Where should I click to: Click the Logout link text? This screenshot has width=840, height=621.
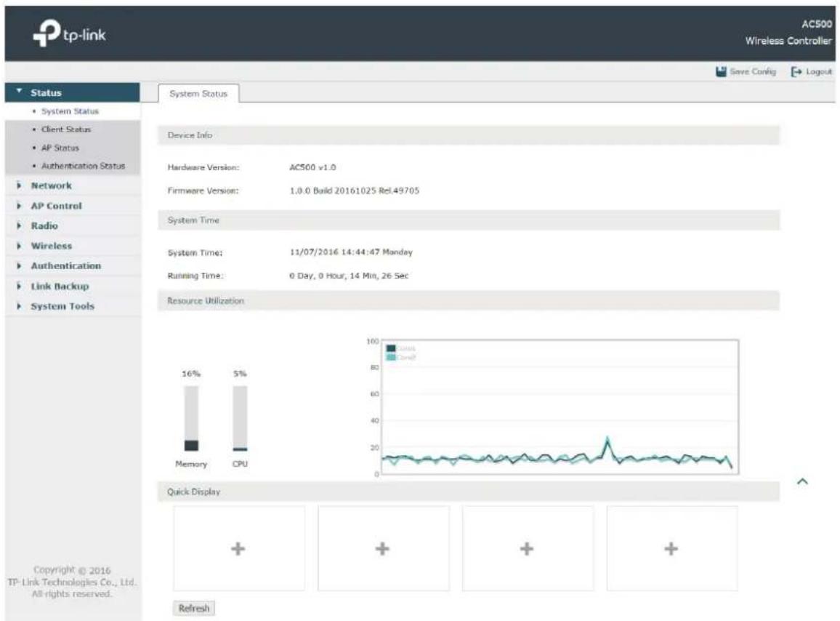(x=819, y=71)
